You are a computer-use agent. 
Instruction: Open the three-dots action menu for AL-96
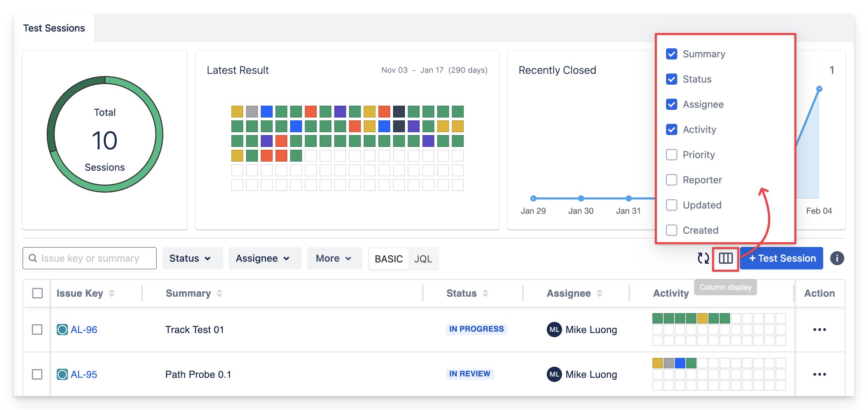[x=819, y=330]
